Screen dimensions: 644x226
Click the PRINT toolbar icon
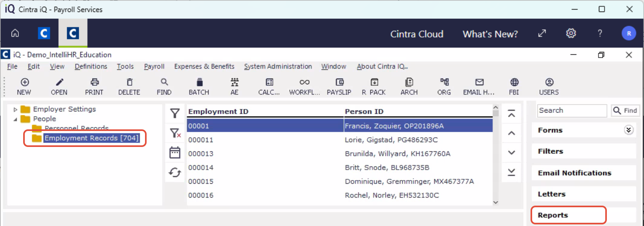(94, 82)
